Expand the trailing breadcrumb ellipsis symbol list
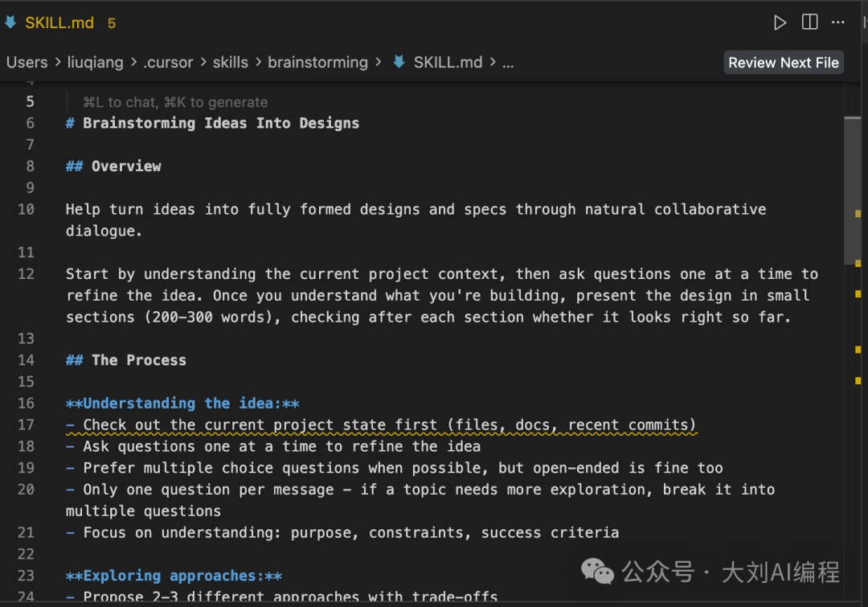Image resolution: width=868 pixels, height=607 pixels. [508, 62]
